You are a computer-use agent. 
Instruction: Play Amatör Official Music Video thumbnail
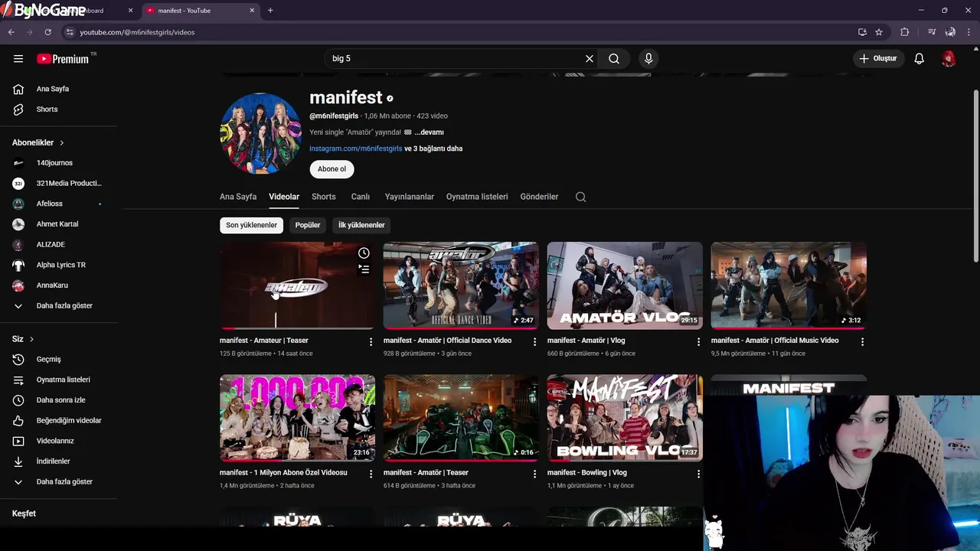pos(789,285)
